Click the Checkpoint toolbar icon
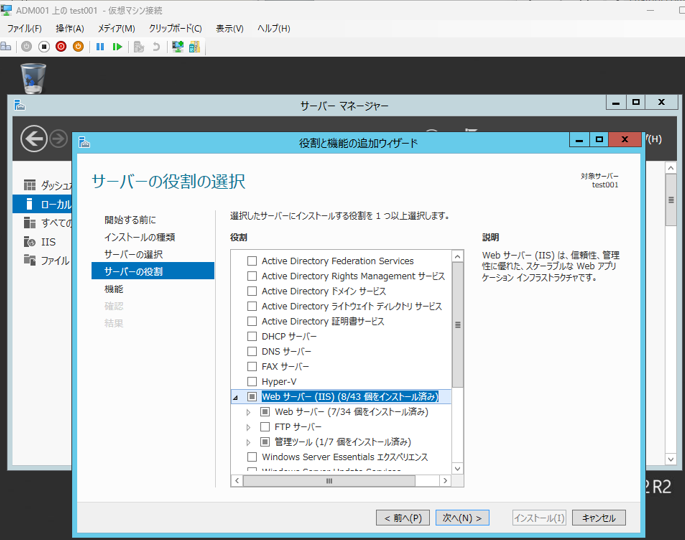Viewport: 685px width, 540px height. coord(139,46)
